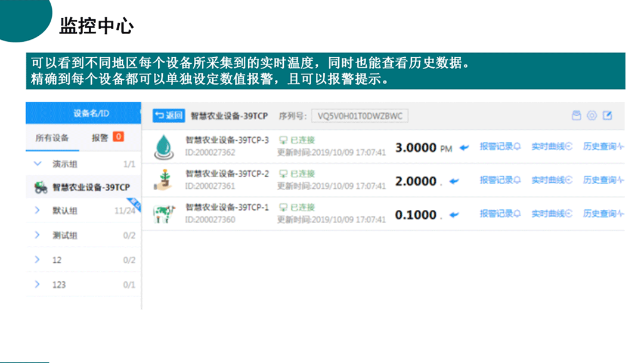Switch to the 报警 tab
This screenshot has height=363, width=644.
pos(100,138)
